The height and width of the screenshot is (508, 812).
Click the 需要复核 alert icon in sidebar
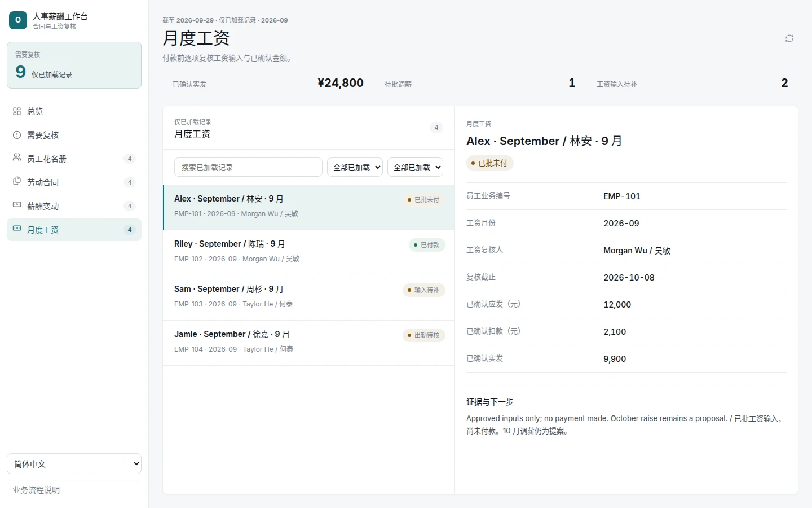17,135
